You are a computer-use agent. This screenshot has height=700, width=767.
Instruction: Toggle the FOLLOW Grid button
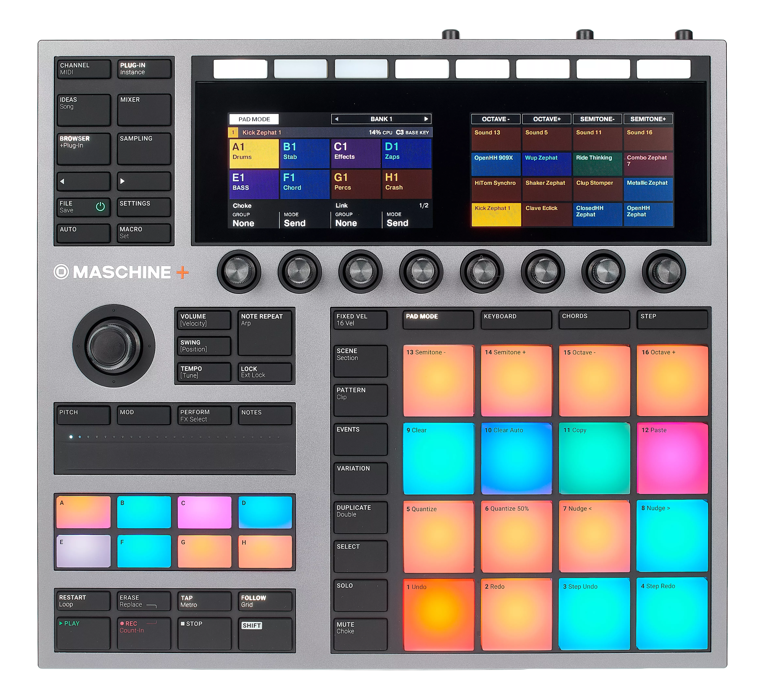pyautogui.click(x=265, y=601)
